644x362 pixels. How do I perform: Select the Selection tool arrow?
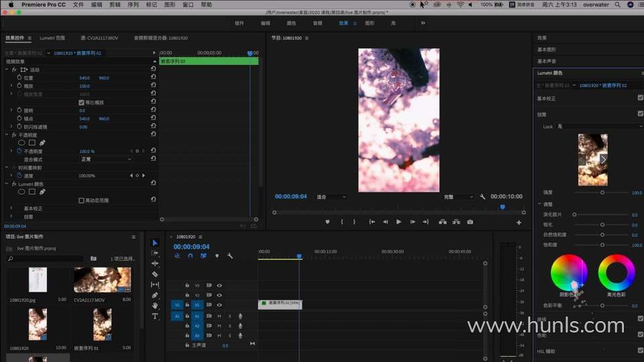click(155, 243)
